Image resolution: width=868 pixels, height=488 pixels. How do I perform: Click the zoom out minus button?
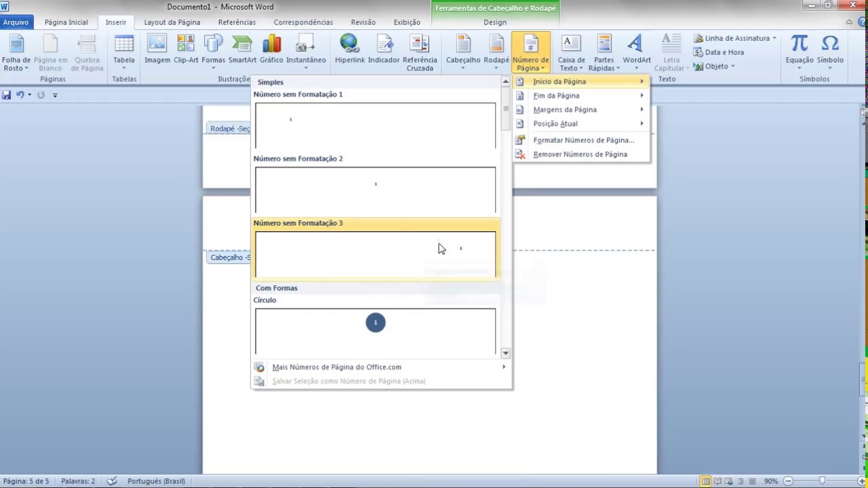coord(789,481)
